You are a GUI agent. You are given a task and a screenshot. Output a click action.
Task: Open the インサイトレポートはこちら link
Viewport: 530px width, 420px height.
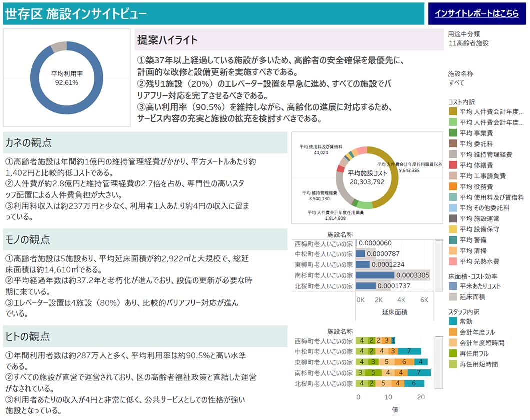click(x=477, y=14)
